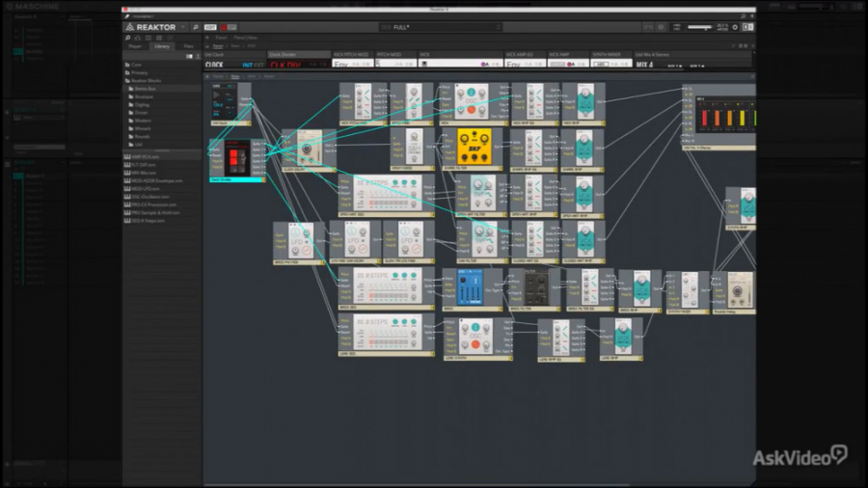The height and width of the screenshot is (488, 868).
Task: Select the MOD-ADSR Envelope.ism file
Action: tap(162, 181)
